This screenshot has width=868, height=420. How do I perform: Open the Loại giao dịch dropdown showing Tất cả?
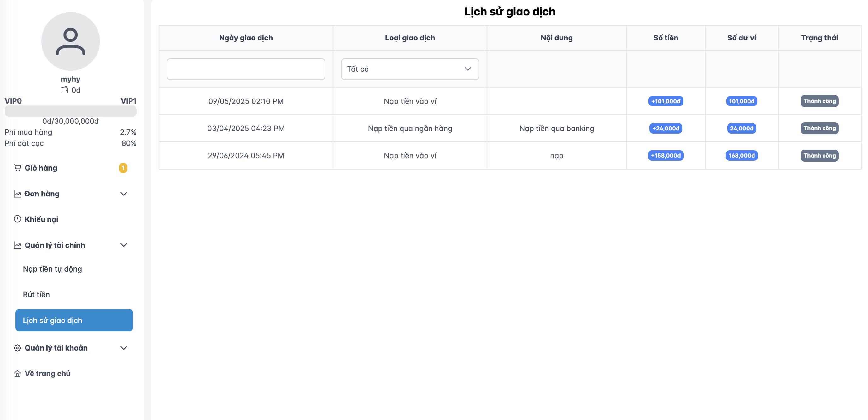pyautogui.click(x=410, y=69)
